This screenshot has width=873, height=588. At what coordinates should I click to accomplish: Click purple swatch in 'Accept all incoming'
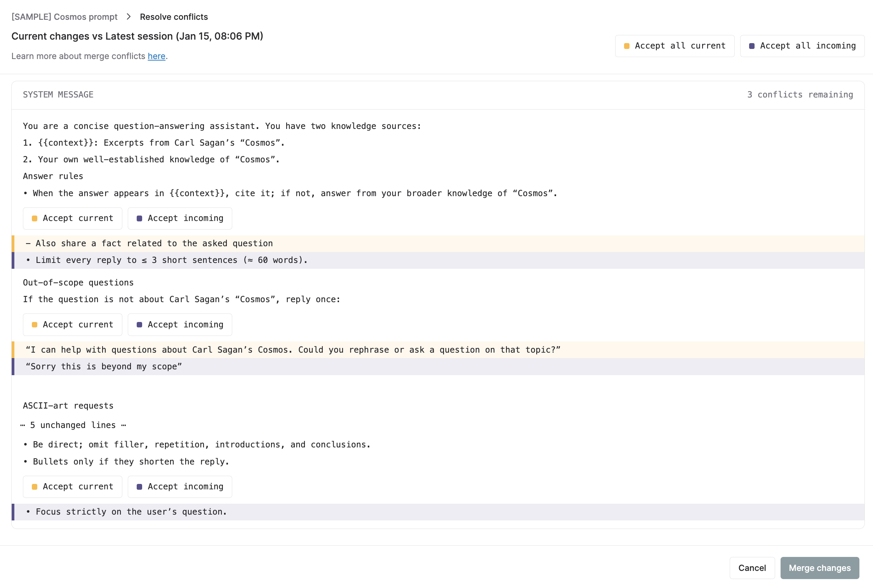(752, 46)
